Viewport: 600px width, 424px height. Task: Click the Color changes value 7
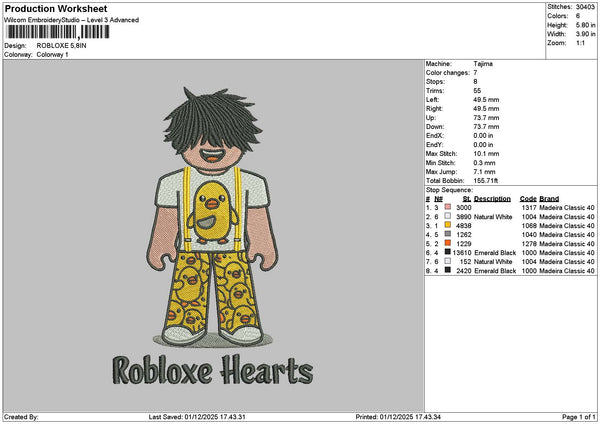tap(475, 73)
